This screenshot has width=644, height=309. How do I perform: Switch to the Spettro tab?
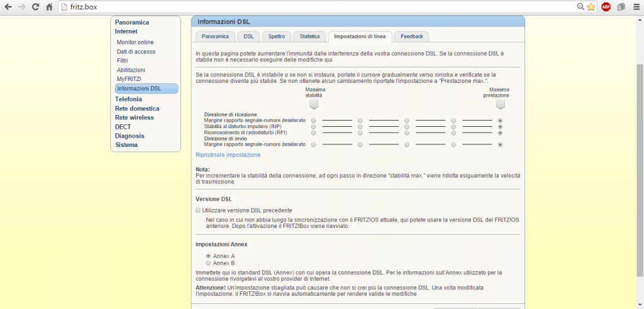(x=276, y=36)
